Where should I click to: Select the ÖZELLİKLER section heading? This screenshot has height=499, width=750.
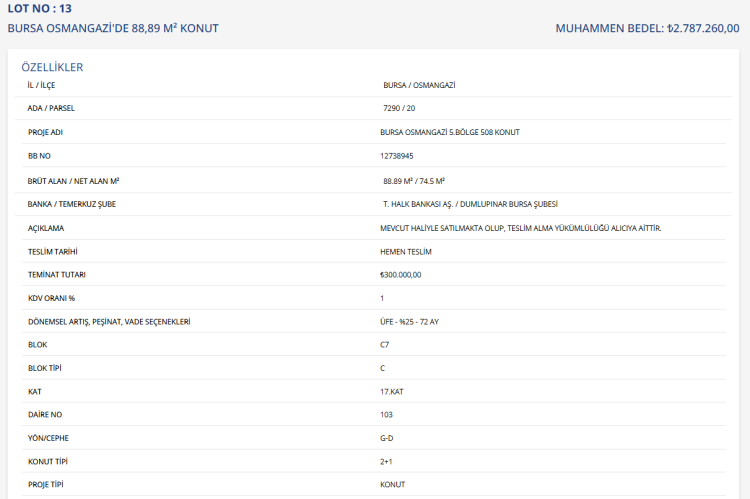[x=52, y=67]
